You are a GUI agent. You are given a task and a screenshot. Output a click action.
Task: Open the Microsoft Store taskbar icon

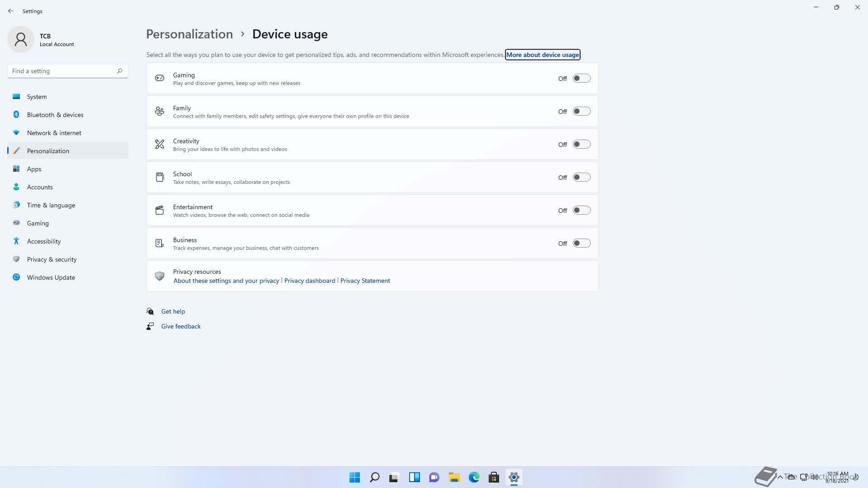point(494,477)
